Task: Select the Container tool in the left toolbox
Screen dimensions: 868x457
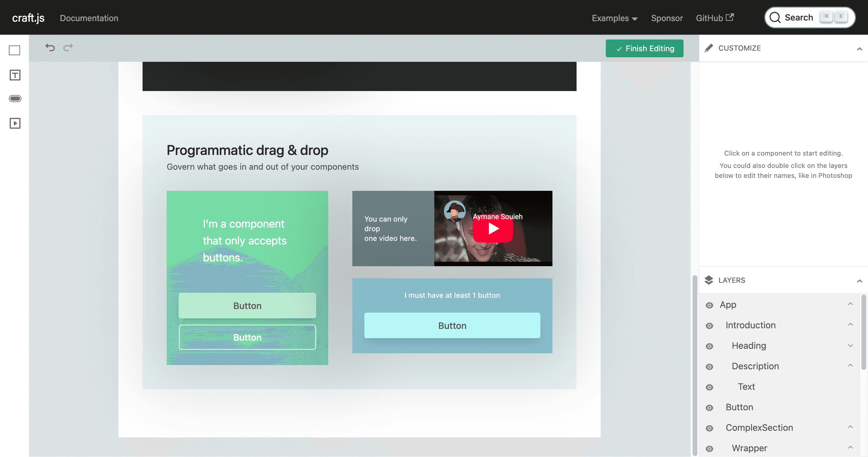Action: point(14,50)
